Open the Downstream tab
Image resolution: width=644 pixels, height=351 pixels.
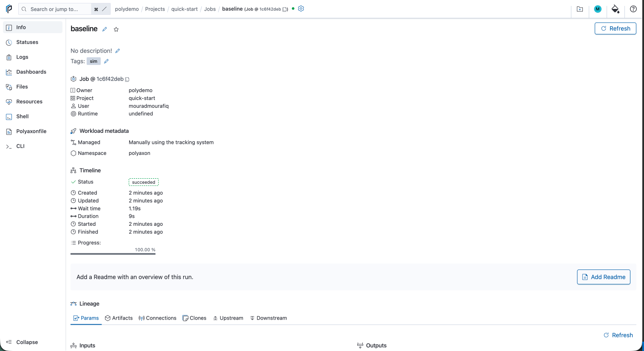tap(268, 318)
